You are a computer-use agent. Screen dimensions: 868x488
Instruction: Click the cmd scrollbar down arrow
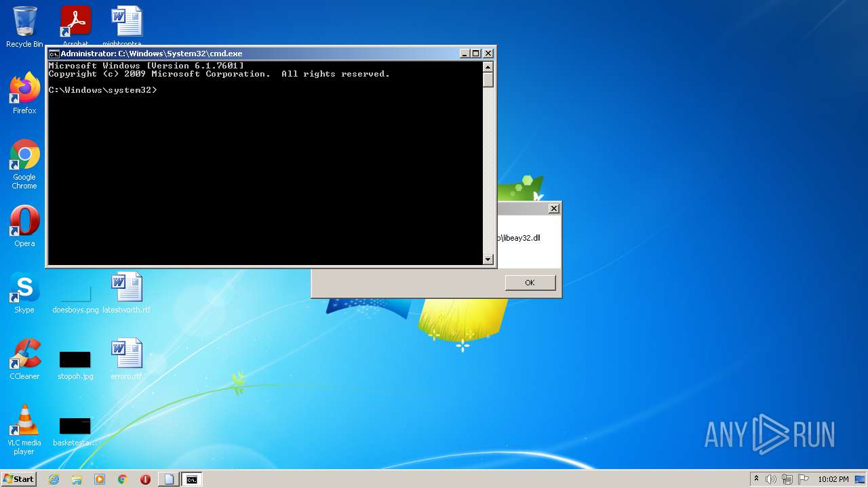[x=488, y=259]
